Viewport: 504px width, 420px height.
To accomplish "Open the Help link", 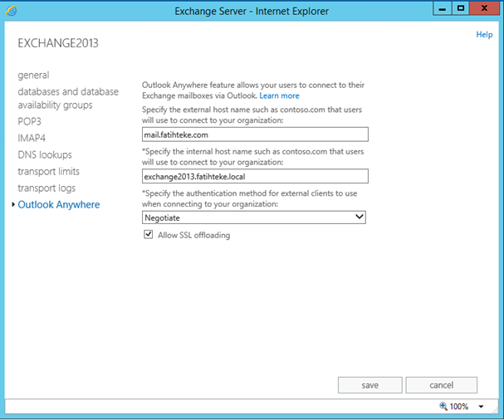I will [x=484, y=34].
